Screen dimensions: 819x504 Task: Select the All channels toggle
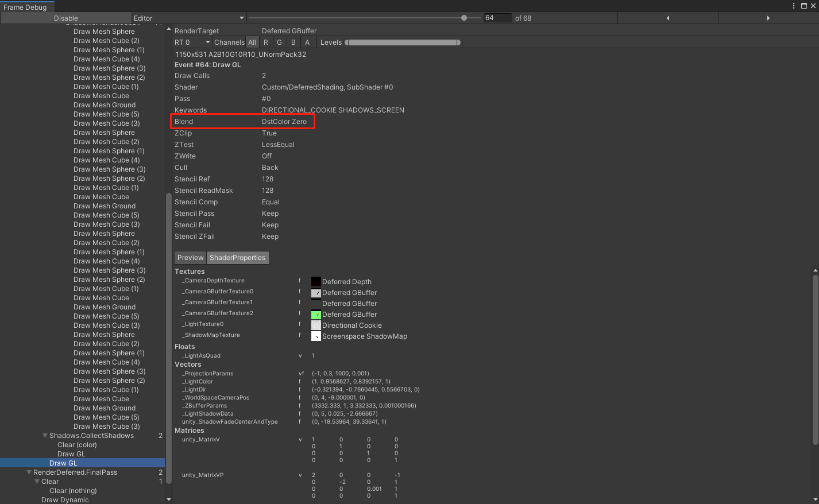[x=252, y=42]
